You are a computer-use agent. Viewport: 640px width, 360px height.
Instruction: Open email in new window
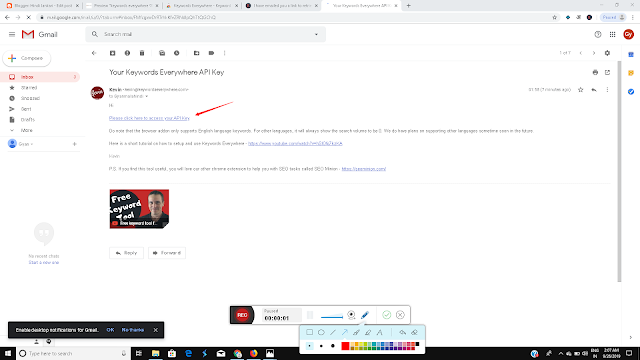point(607,72)
